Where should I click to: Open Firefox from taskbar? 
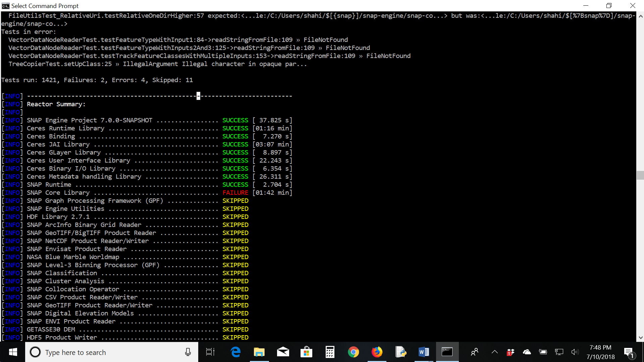pos(377,352)
